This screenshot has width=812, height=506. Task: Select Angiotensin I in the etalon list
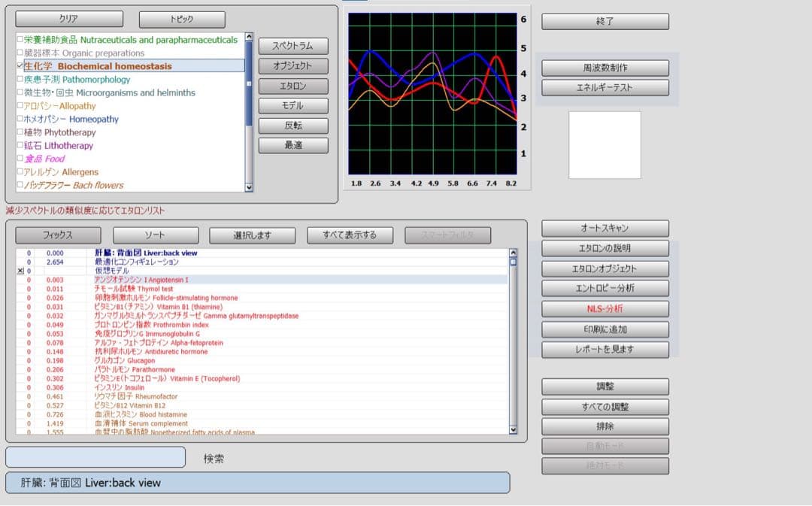(141, 280)
